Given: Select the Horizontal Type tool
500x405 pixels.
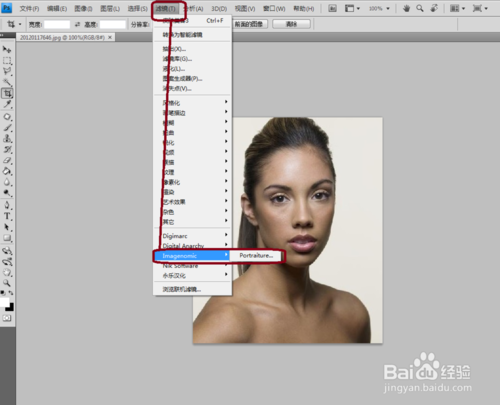Looking at the screenshot, I should pyautogui.click(x=7, y=216).
